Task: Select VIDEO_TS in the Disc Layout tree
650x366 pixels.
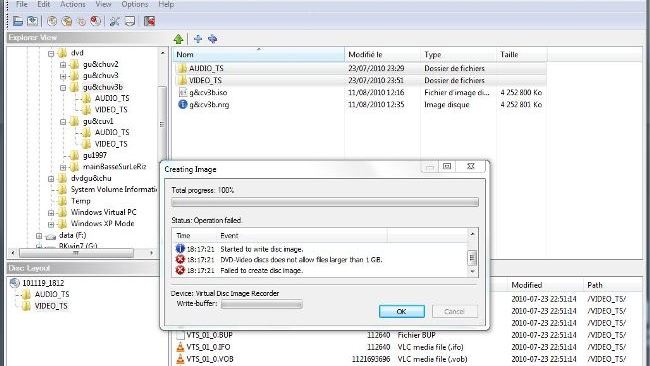Action: (51, 306)
